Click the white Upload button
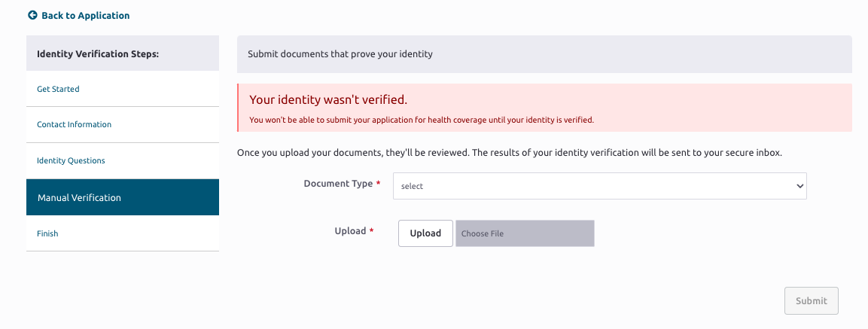 tap(425, 233)
